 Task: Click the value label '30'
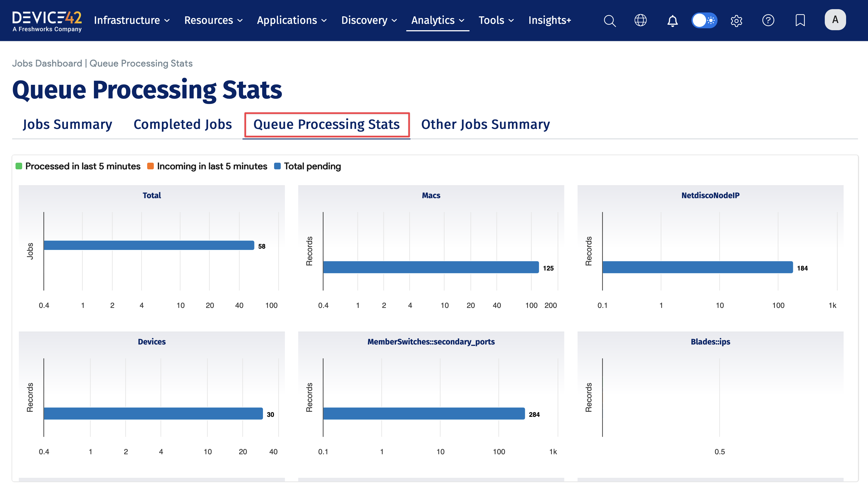pyautogui.click(x=270, y=415)
